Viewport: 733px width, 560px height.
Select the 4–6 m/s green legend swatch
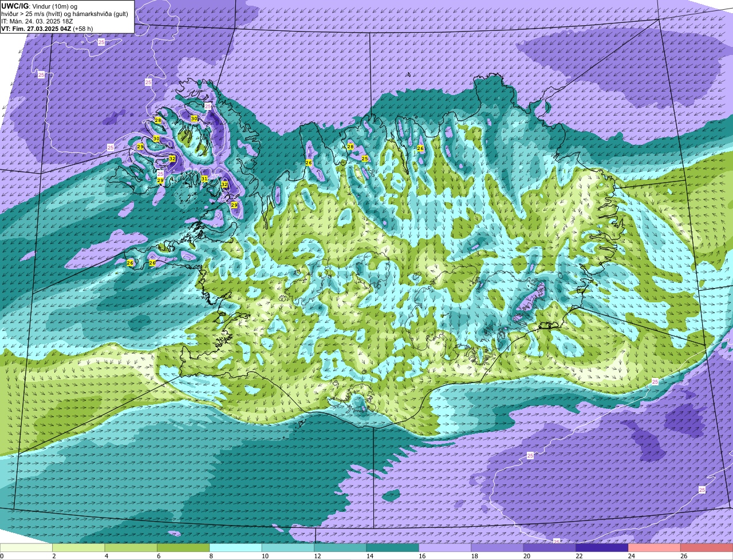[131, 547]
